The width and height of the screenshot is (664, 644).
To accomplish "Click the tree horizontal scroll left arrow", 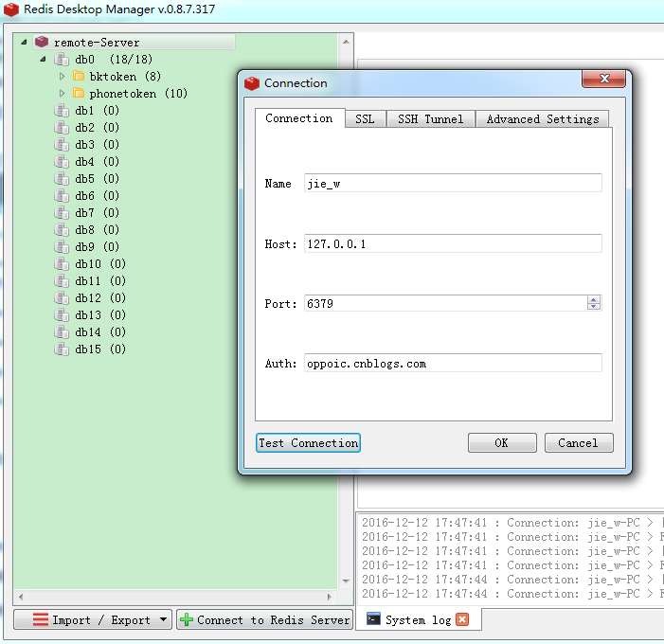I will 21,597.
